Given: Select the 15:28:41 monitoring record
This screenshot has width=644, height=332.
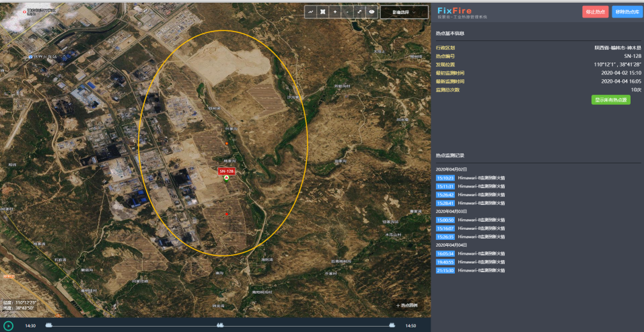Looking at the screenshot, I should 445,203.
